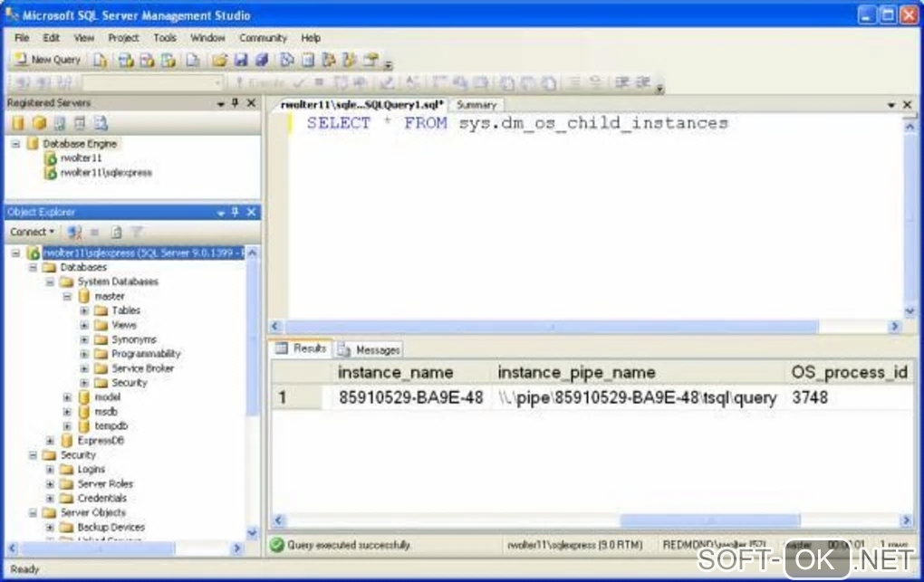Expand the Programmability folder
This screenshot has height=582, width=924.
click(84, 354)
